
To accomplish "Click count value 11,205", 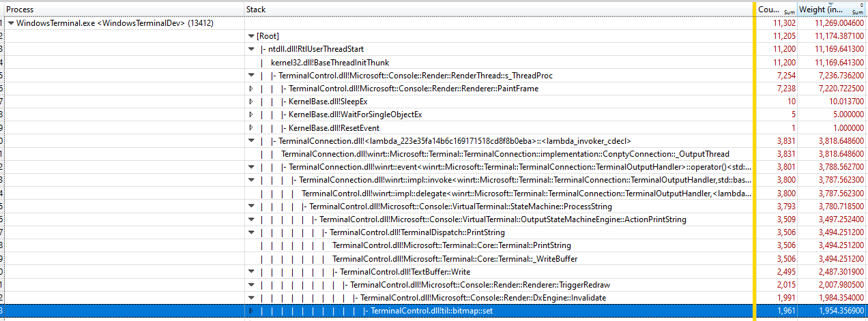I will click(x=784, y=36).
